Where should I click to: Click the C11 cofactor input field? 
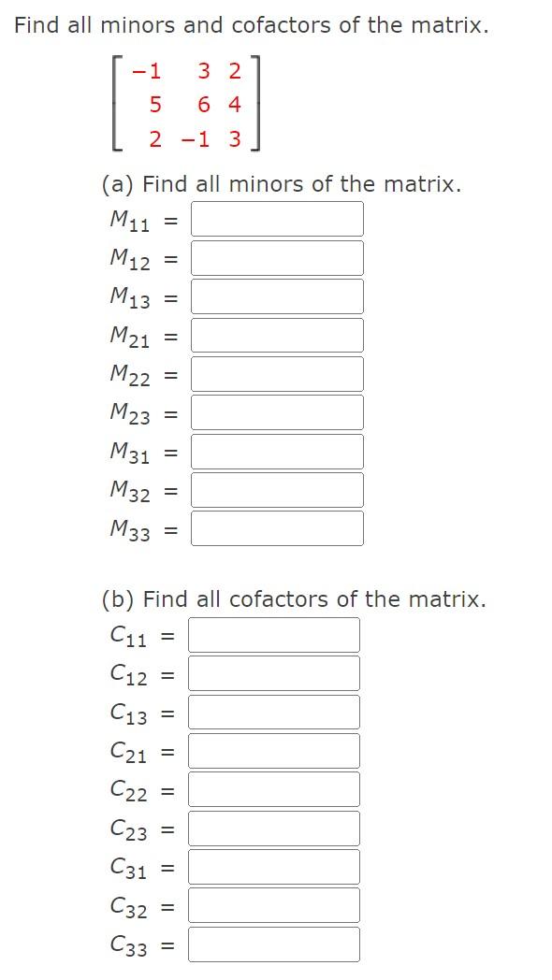(x=274, y=633)
